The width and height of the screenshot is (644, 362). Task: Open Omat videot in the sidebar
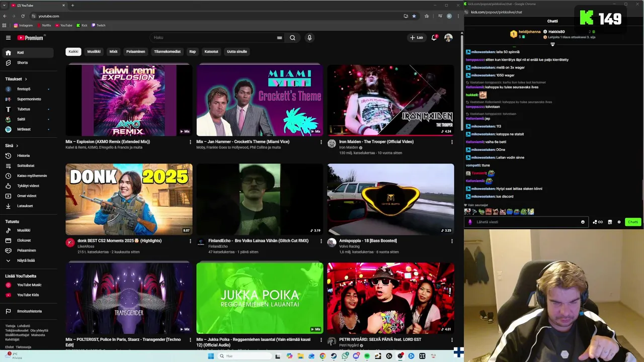[x=28, y=196]
